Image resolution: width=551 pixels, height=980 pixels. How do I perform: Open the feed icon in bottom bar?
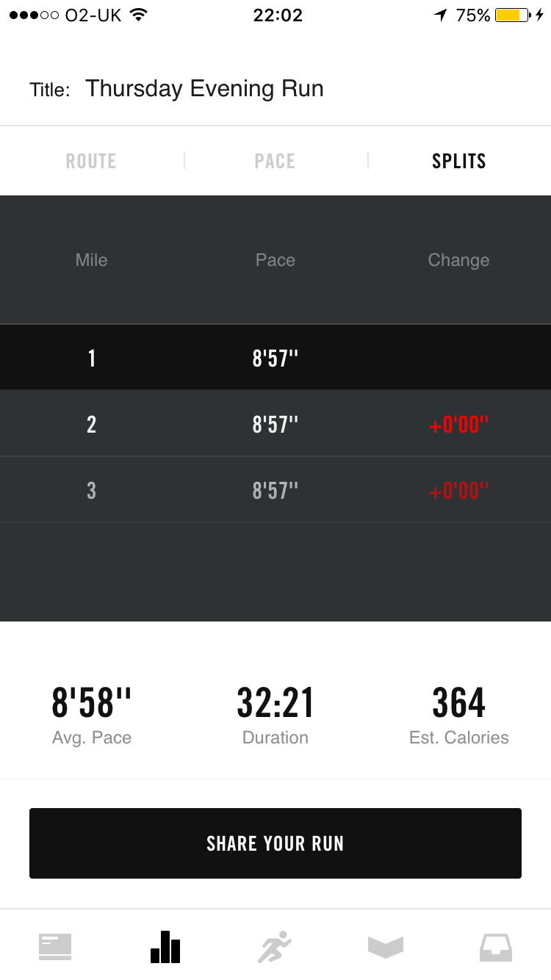pos(55,946)
